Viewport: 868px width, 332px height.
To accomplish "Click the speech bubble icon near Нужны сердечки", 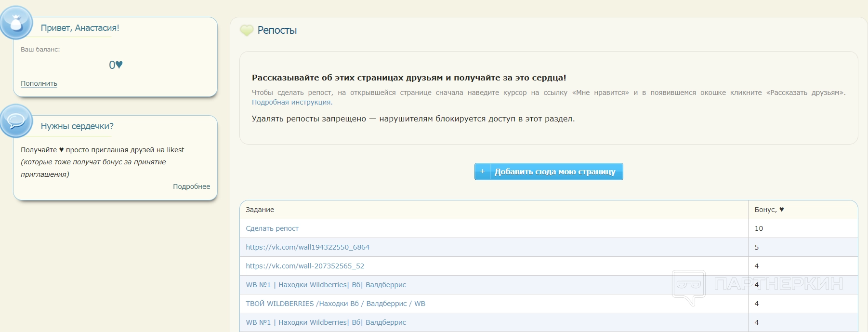I will (16, 120).
